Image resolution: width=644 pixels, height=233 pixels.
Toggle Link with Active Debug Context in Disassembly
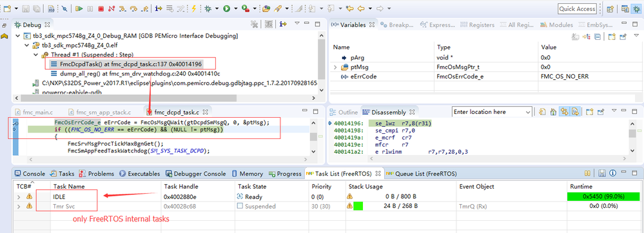(564, 112)
